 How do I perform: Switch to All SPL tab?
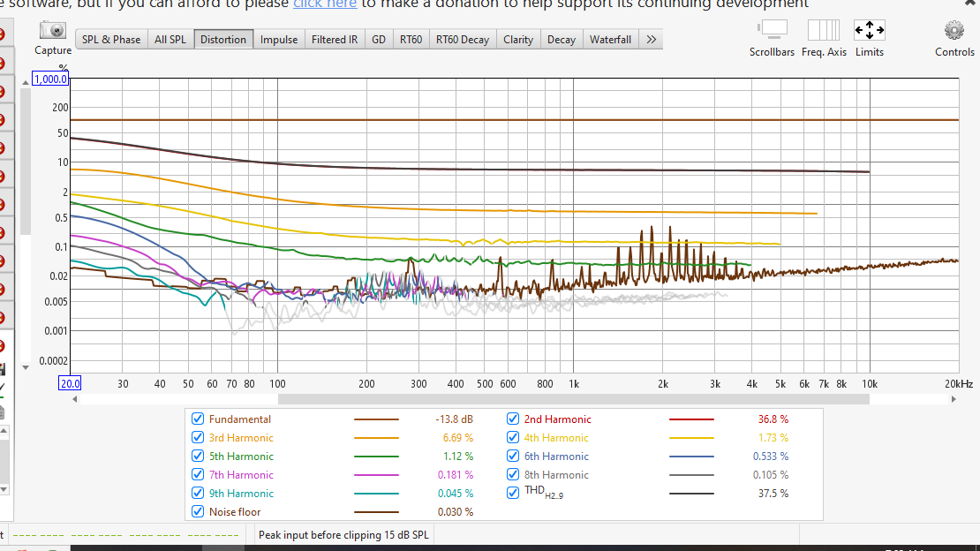(x=170, y=40)
